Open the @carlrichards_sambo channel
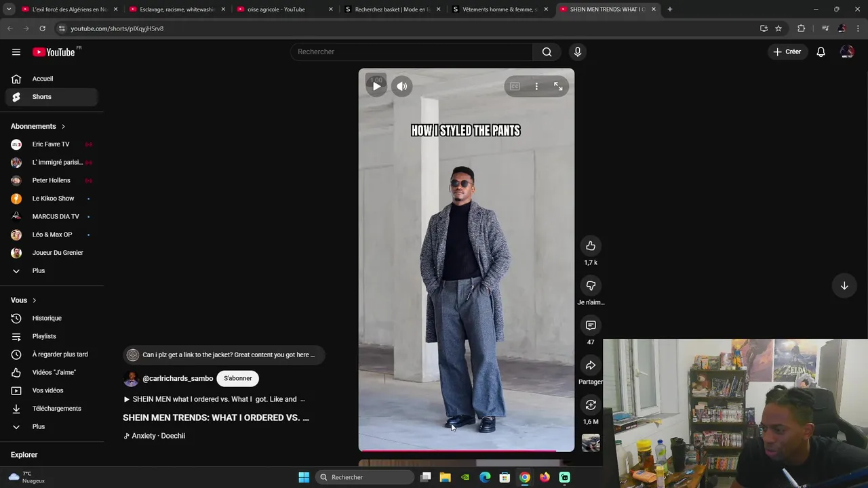The image size is (868, 488). tap(178, 378)
